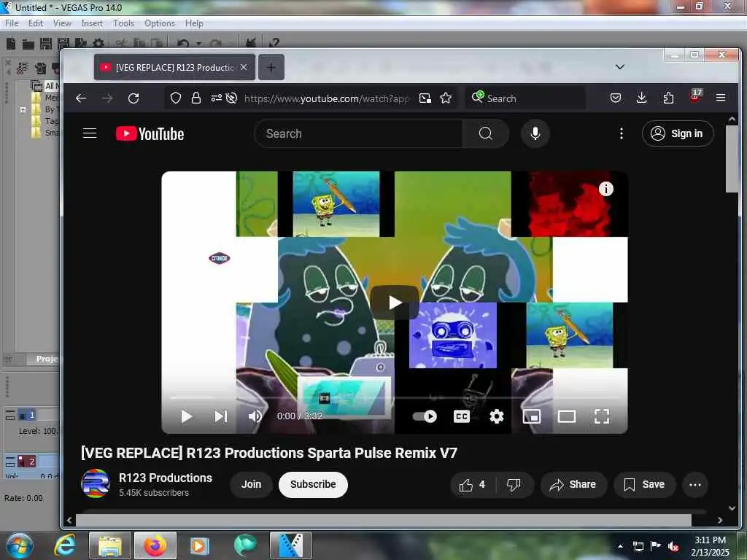Viewport: 747px width, 560px height.
Task: Toggle closed captions CC button
Action: click(x=461, y=416)
